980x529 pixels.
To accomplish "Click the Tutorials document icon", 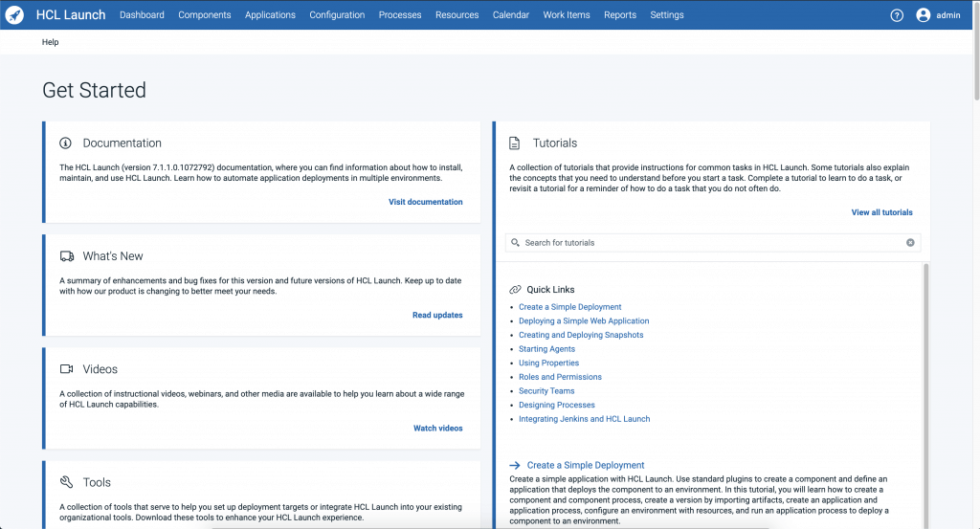I will [x=515, y=143].
